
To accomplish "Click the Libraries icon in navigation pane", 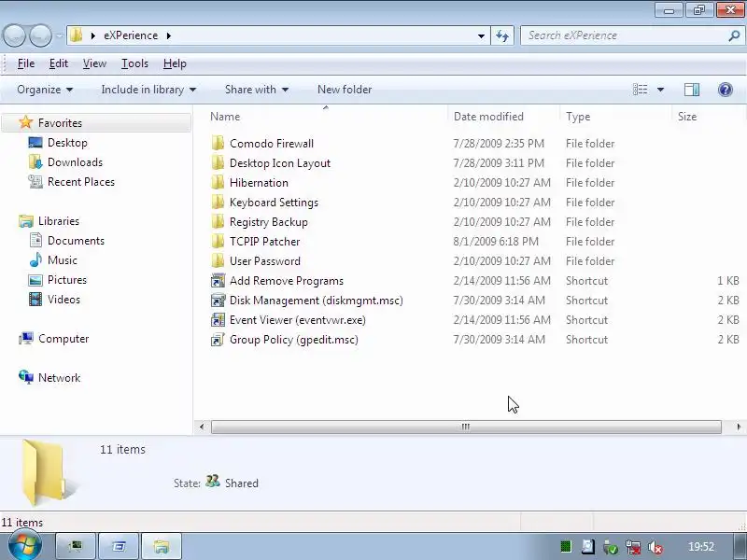I will point(26,221).
